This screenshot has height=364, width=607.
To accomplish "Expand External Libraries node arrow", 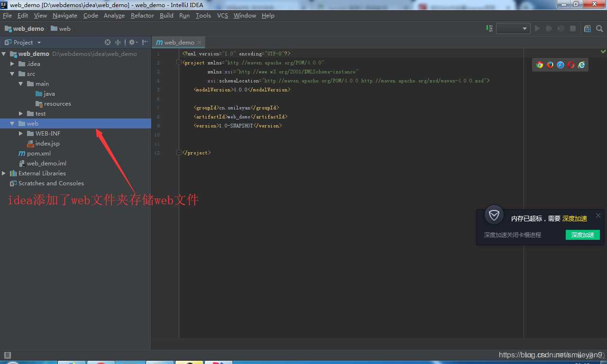I will click(x=4, y=173).
